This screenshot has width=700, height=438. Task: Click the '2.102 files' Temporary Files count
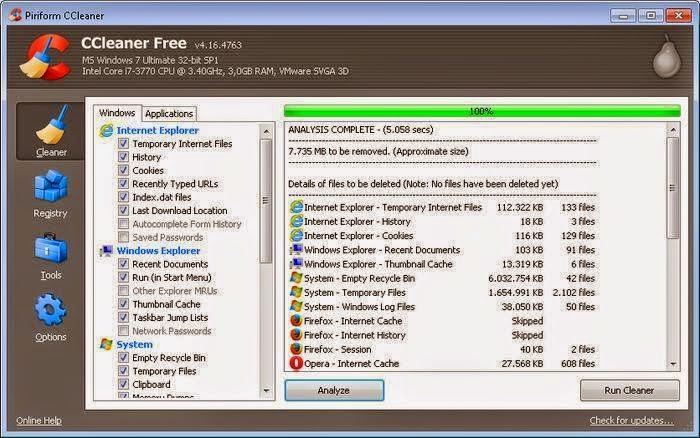[x=574, y=292]
